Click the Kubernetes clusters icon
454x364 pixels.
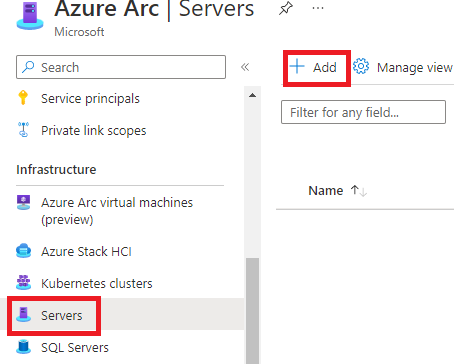pyautogui.click(x=23, y=282)
